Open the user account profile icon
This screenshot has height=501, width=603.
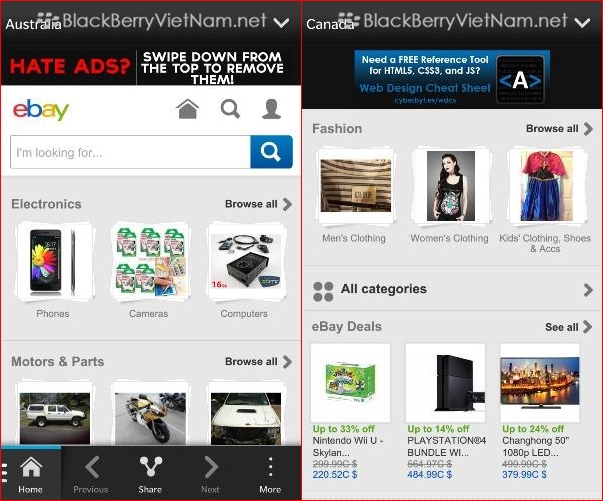[x=272, y=109]
